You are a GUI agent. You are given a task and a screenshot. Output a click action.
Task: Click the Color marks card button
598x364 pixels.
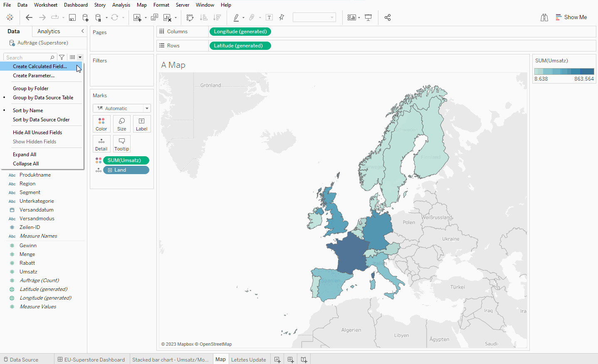tap(101, 124)
